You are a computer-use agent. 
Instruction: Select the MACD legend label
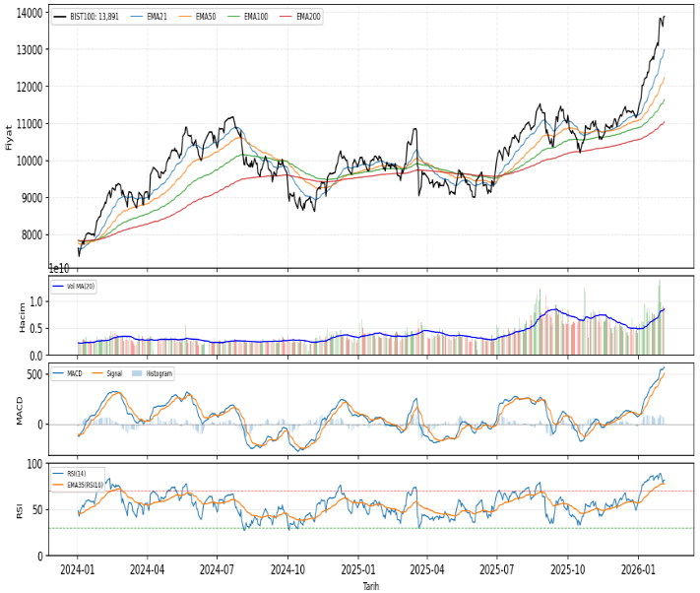[75, 373]
